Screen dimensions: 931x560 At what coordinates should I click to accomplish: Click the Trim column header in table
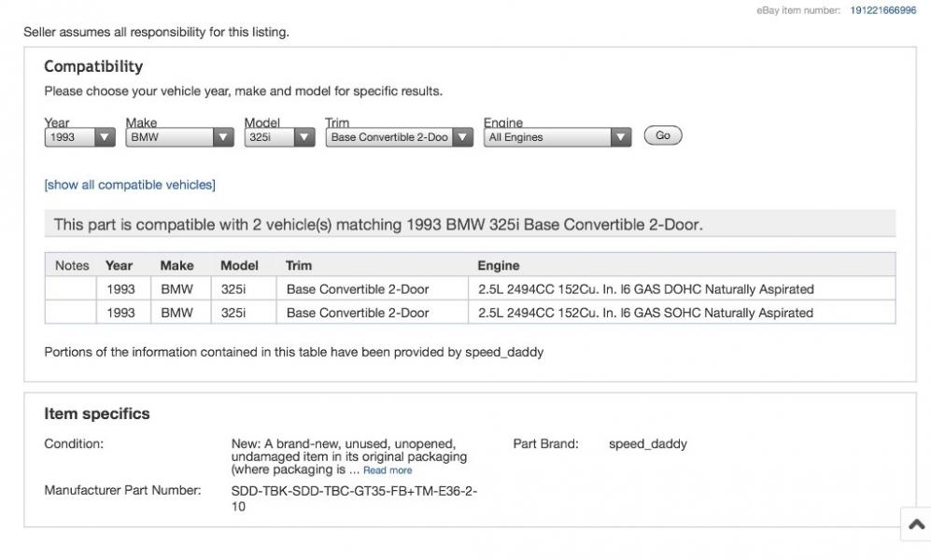(x=299, y=265)
